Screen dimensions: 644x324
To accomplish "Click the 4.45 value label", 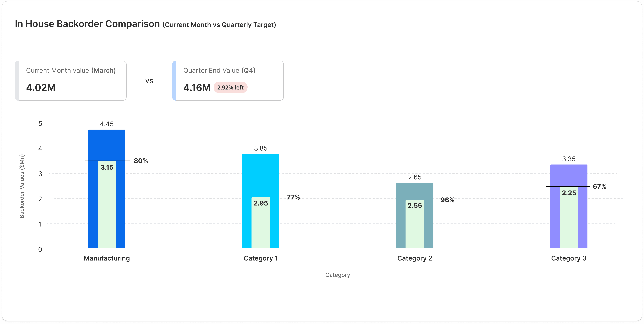I will click(107, 124).
